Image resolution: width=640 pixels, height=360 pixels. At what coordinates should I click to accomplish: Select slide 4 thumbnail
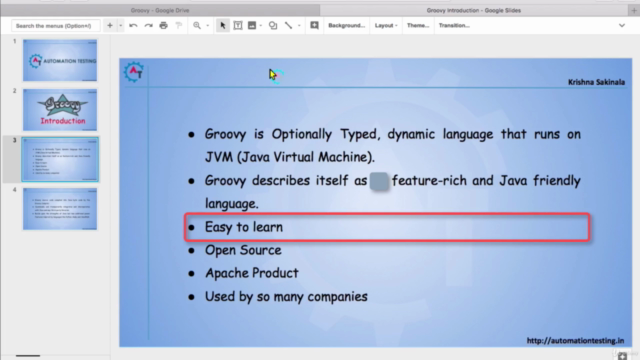(60, 209)
